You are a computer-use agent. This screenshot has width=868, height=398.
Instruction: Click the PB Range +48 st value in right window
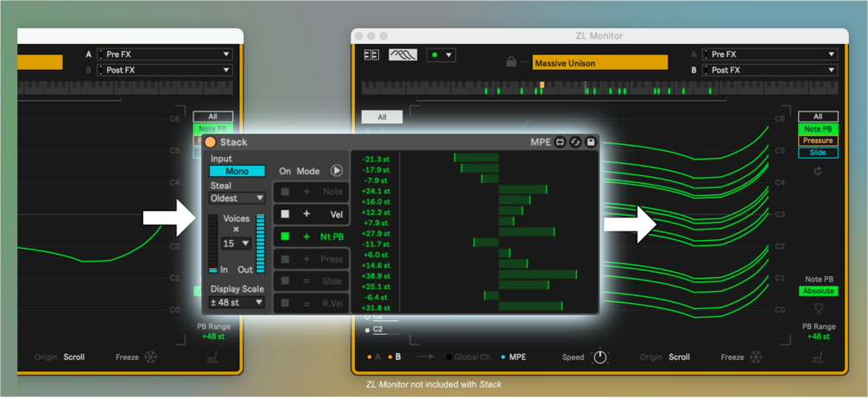pyautogui.click(x=818, y=337)
